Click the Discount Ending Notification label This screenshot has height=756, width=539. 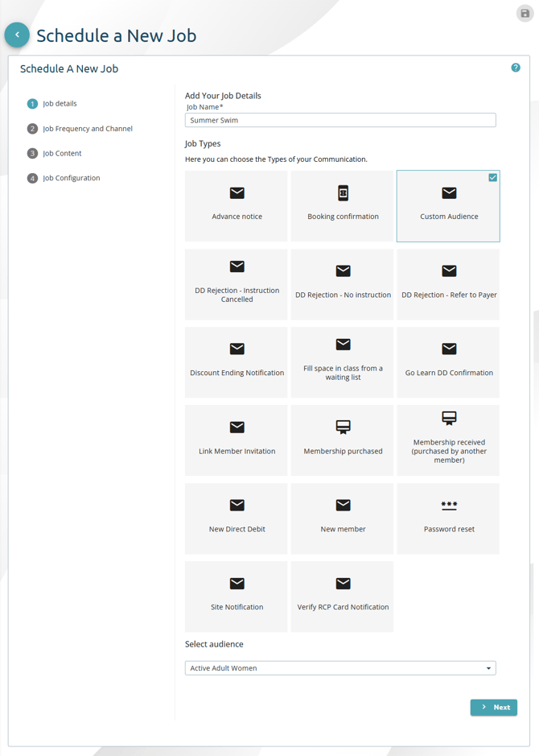237,373
